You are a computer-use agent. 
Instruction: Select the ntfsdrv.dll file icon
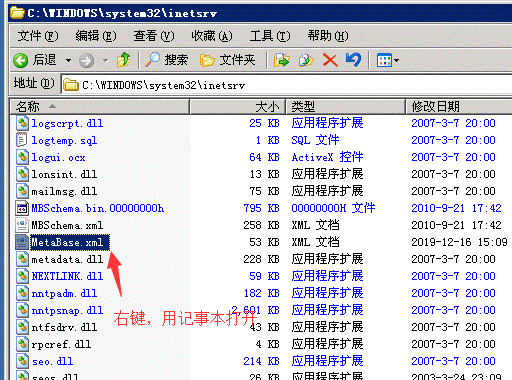tap(22, 327)
